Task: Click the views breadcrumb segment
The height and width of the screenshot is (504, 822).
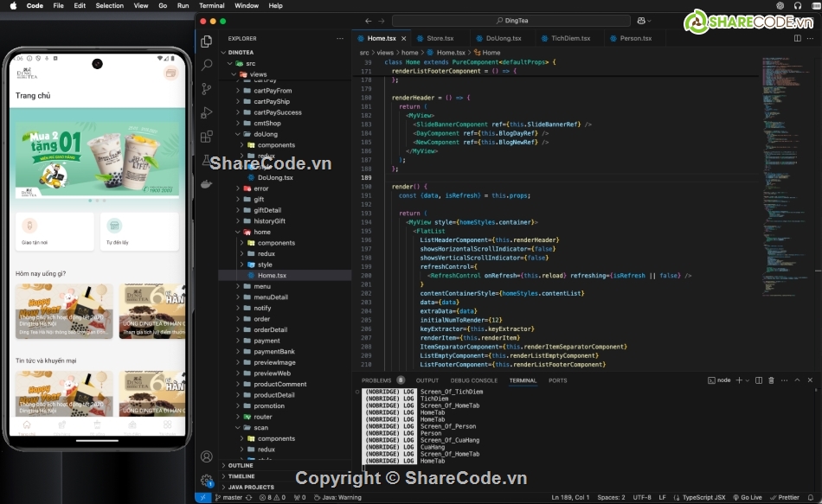Action: point(385,53)
